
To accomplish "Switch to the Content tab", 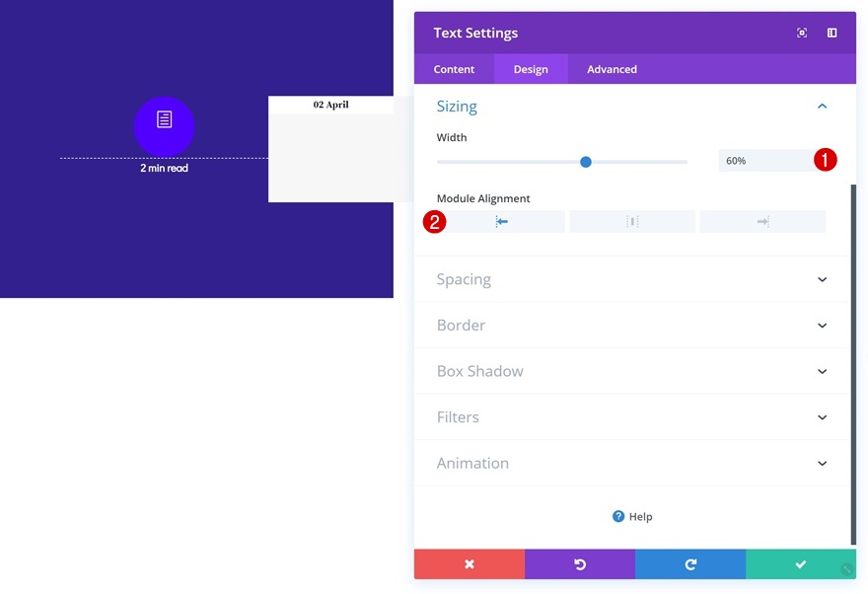I will 454,69.
